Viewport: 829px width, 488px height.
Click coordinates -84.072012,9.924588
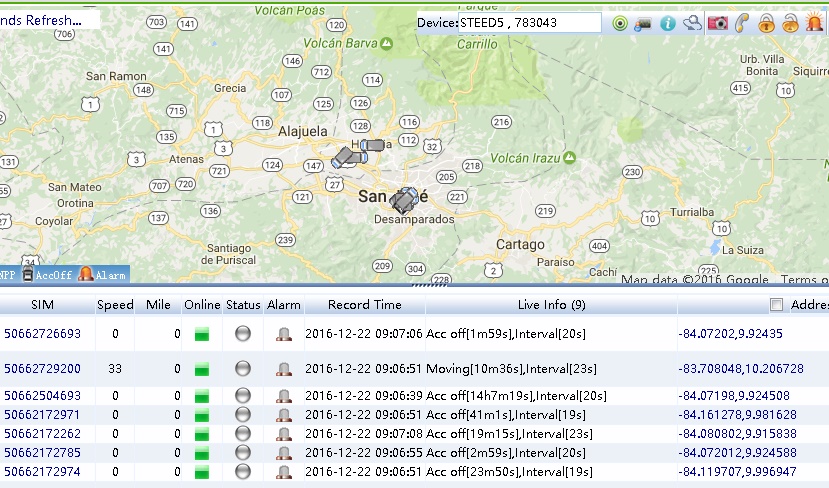pyautogui.click(x=737, y=453)
